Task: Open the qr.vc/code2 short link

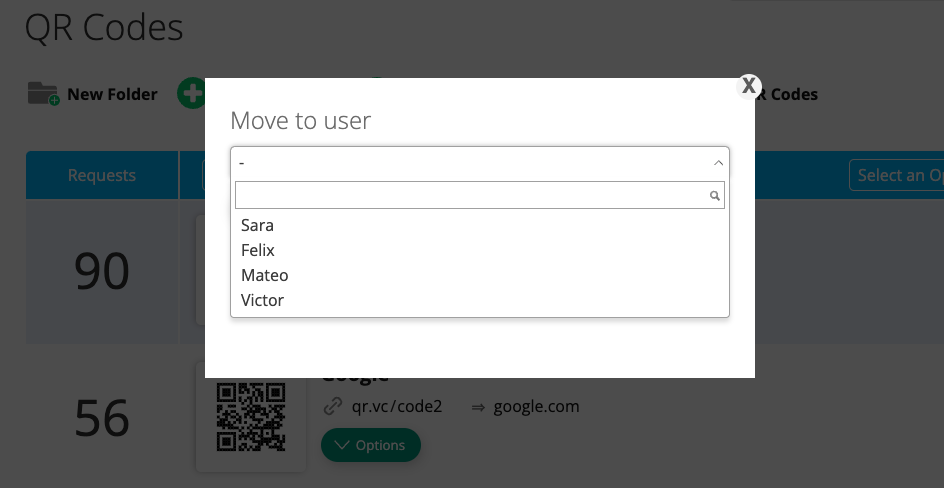Action: pyautogui.click(x=397, y=407)
